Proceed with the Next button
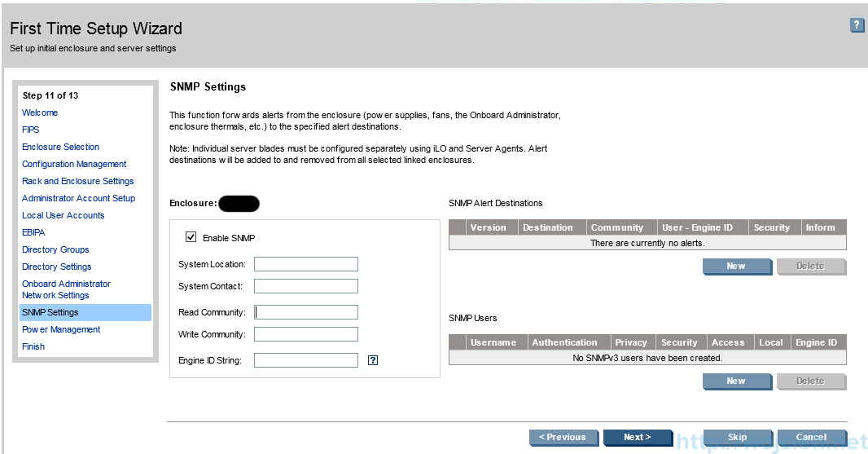The image size is (868, 454). click(637, 438)
